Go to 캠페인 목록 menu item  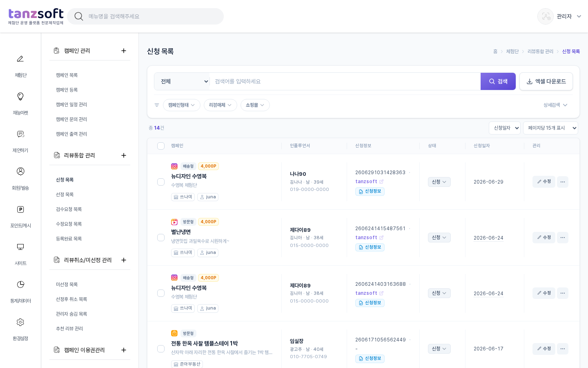click(x=67, y=75)
